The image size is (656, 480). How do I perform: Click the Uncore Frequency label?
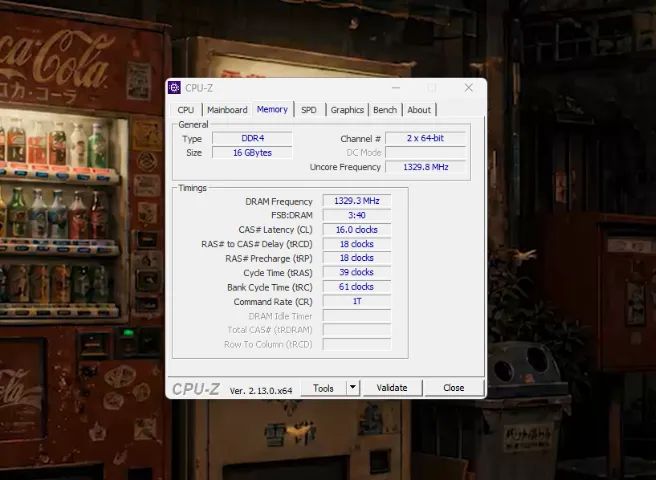[345, 167]
